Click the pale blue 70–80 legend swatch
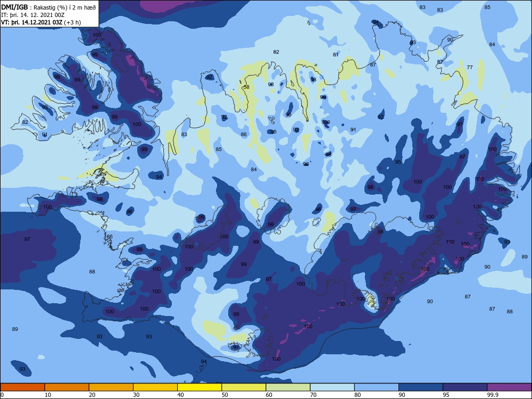Image resolution: width=532 pixels, height=399 pixels. click(332, 387)
